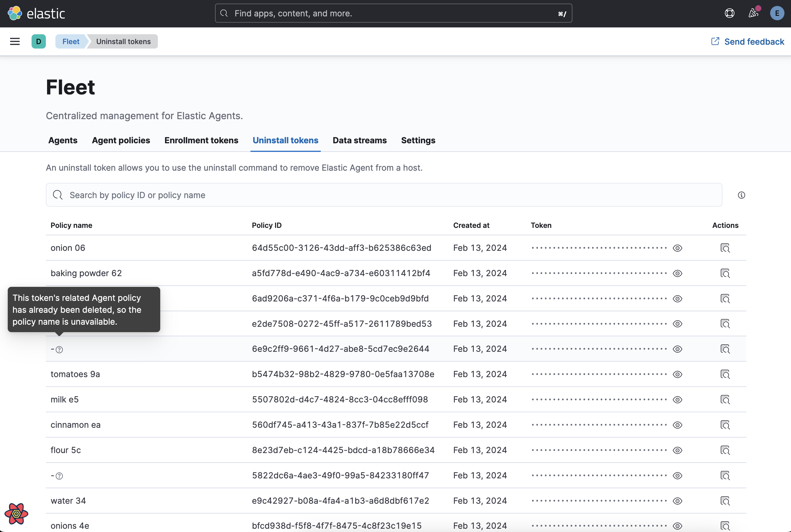Reveal token for policy 6e9c2ff9
Screen dimensions: 791x532
click(x=677, y=349)
